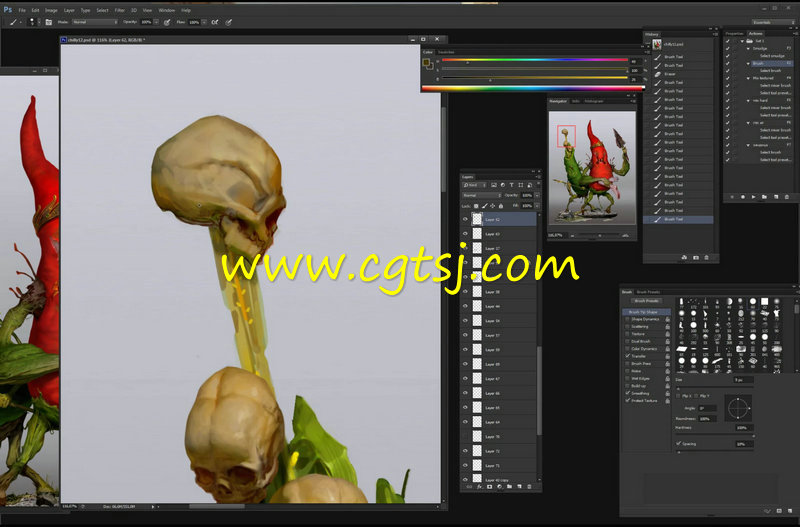This screenshot has height=527, width=800.
Task: Click trash icon at Actions panel bottom
Action: [x=786, y=197]
